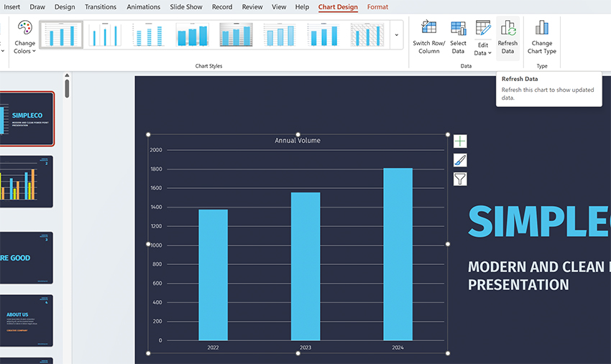Apply the sixth chart style with light outlined bars
This screenshot has height=364, width=611.
[x=280, y=34]
